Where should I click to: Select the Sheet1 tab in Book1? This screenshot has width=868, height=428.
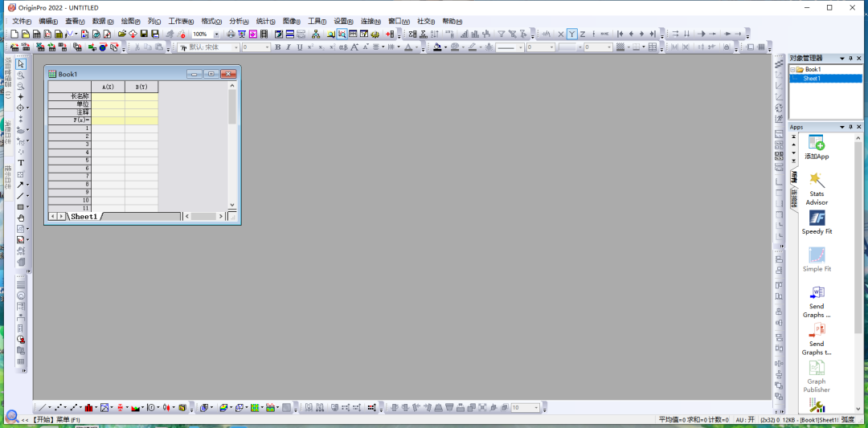[x=84, y=216]
